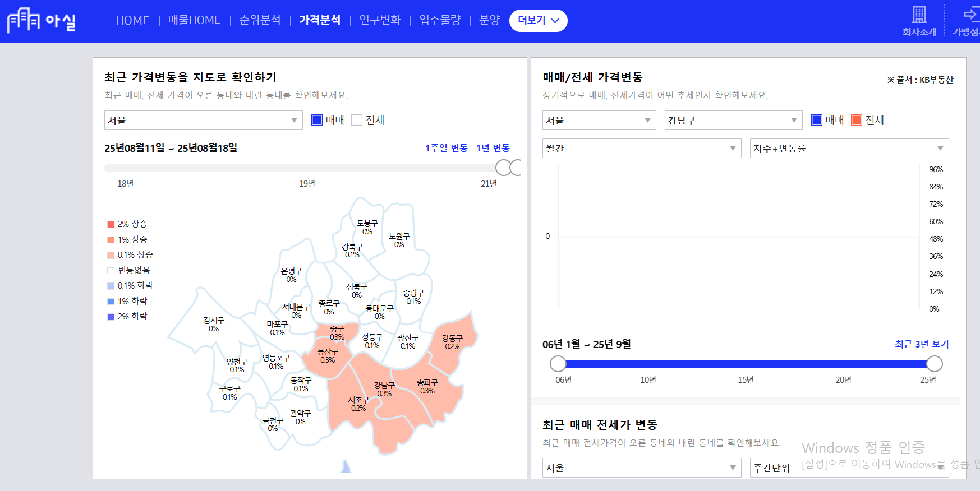Select the 가격분석 menu
This screenshot has width=980, height=491.
tap(320, 20)
